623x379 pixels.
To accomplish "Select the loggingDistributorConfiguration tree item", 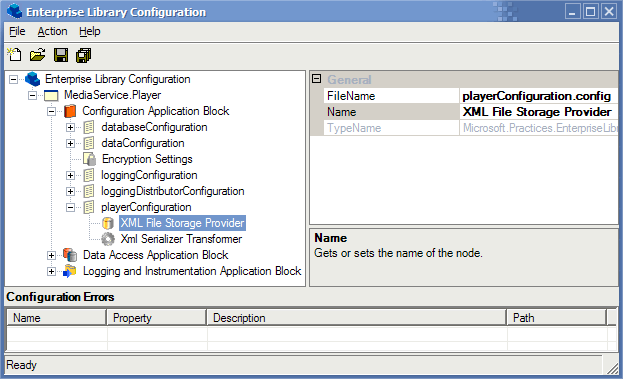I will point(172,191).
